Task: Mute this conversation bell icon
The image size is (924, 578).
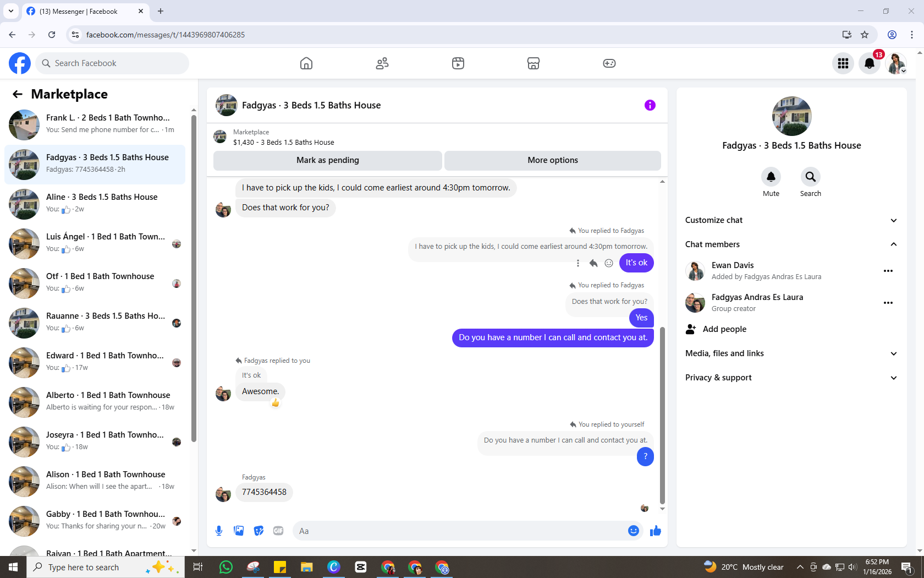Action: (x=771, y=177)
